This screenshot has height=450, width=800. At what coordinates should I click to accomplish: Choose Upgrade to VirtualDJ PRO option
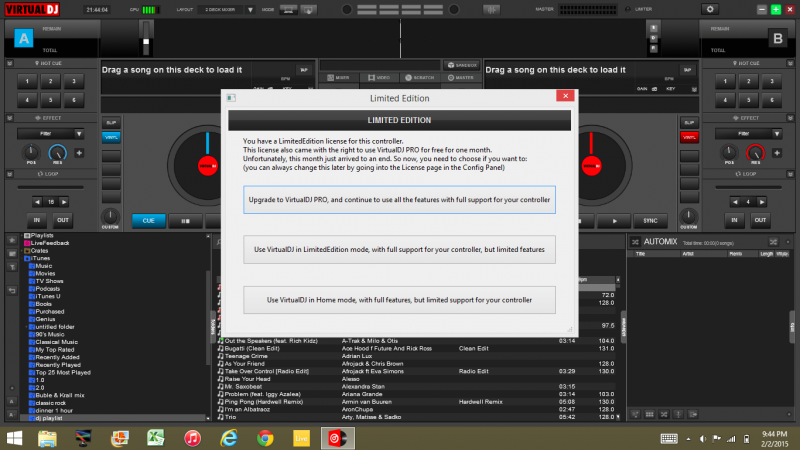click(399, 199)
